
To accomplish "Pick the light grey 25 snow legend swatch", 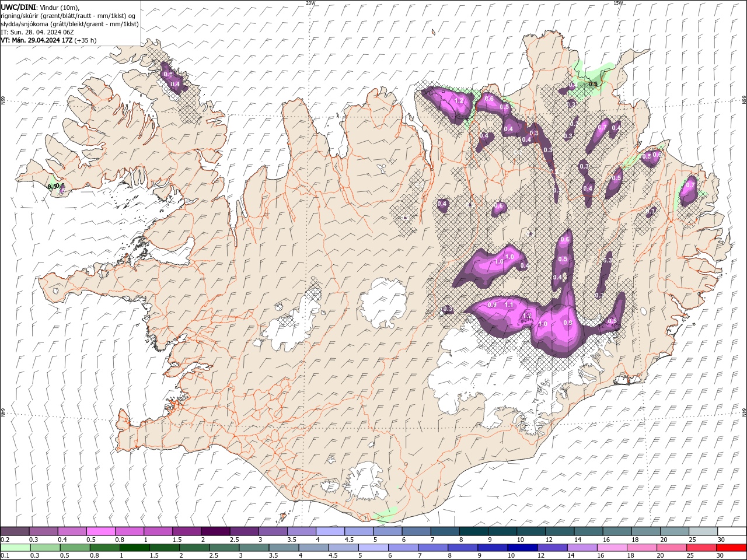I will click(703, 531).
